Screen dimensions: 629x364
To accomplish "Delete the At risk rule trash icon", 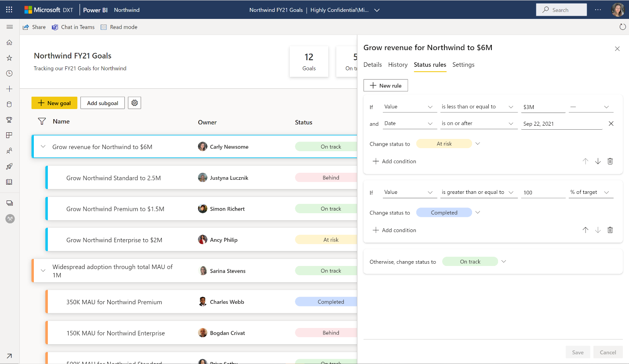I will (610, 161).
